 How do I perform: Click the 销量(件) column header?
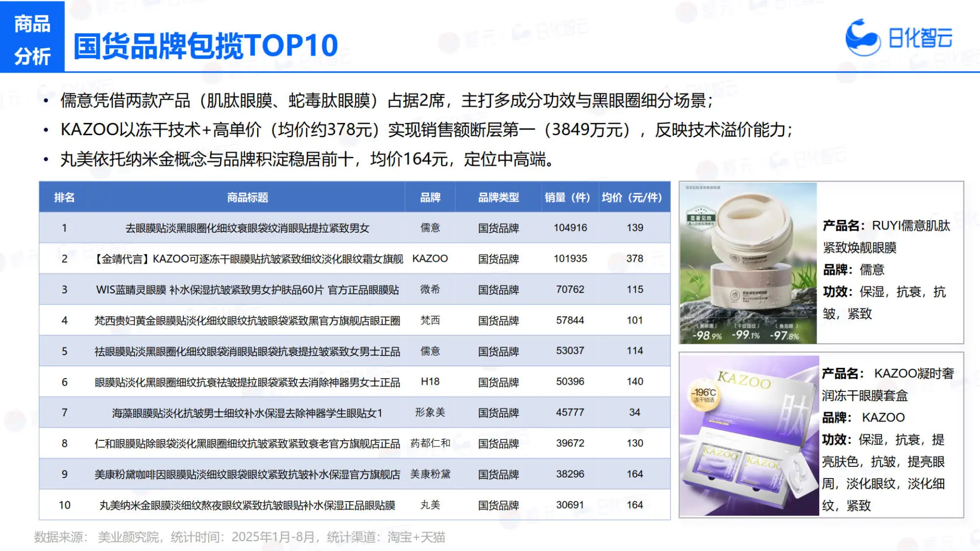click(x=567, y=197)
